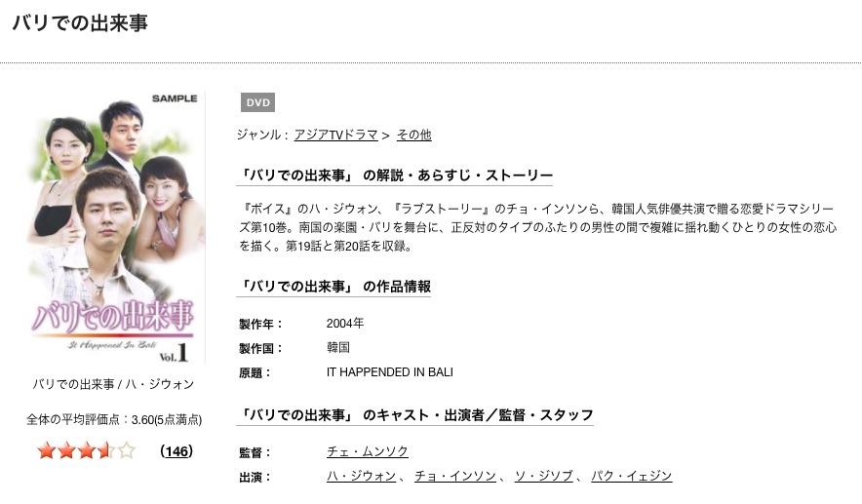The image size is (862, 504).
Task: Click the second orange rating star
Action: [66, 450]
